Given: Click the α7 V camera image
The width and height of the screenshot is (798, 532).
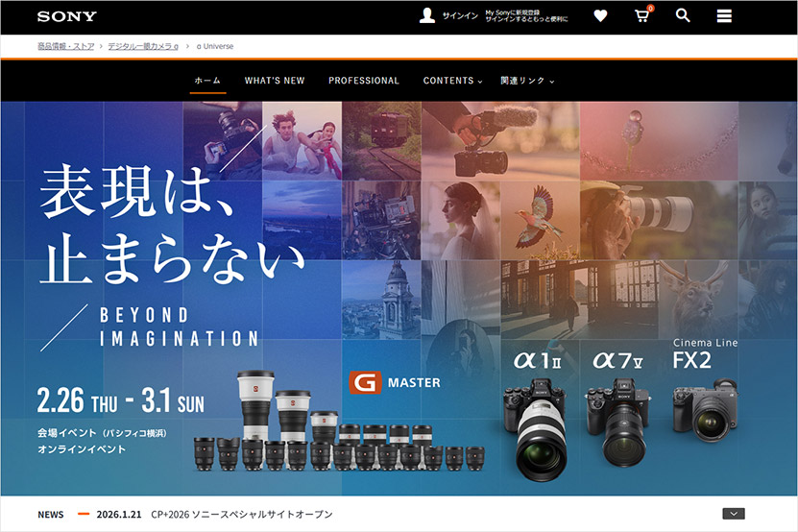Looking at the screenshot, I should coord(618,422).
